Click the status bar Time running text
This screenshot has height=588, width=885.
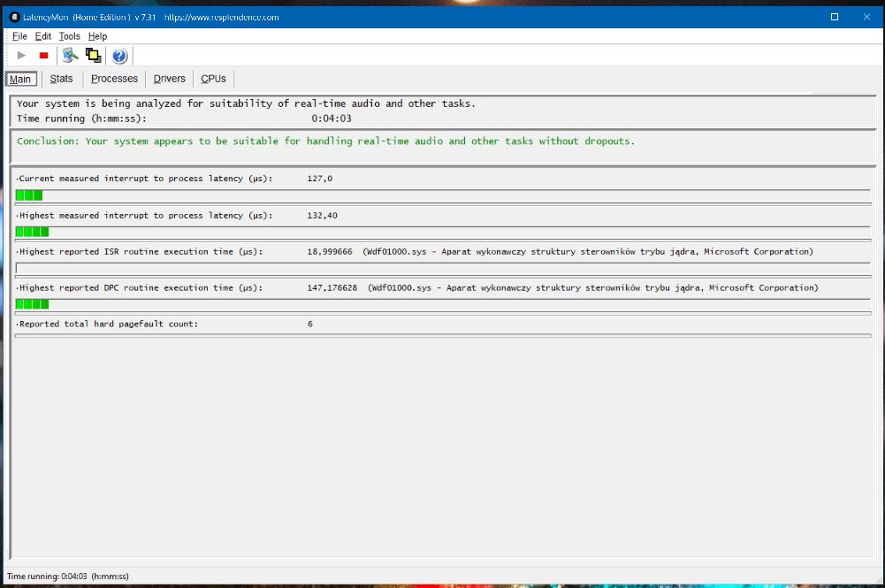point(68,577)
